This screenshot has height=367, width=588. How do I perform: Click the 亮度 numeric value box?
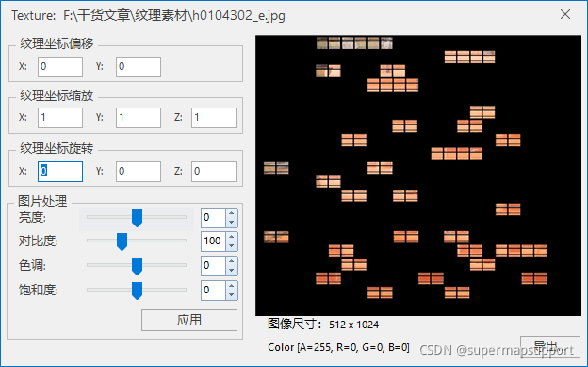[213, 218]
